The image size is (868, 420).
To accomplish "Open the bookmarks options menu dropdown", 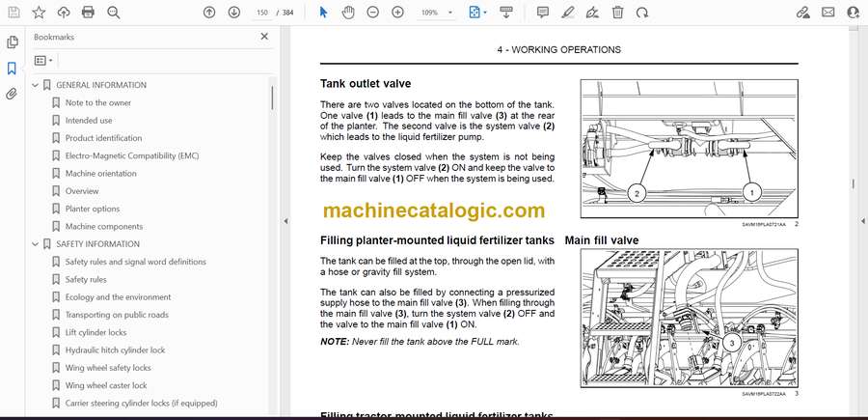I will (43, 60).
